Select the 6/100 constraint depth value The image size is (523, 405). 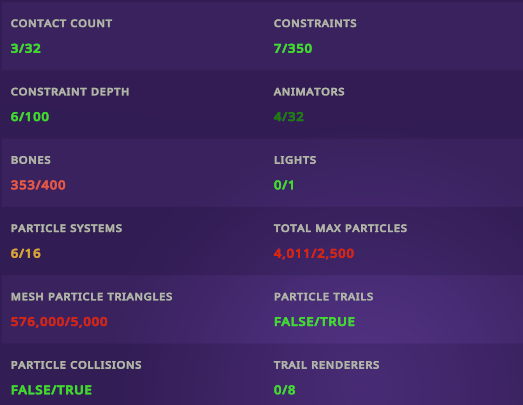click(x=30, y=117)
